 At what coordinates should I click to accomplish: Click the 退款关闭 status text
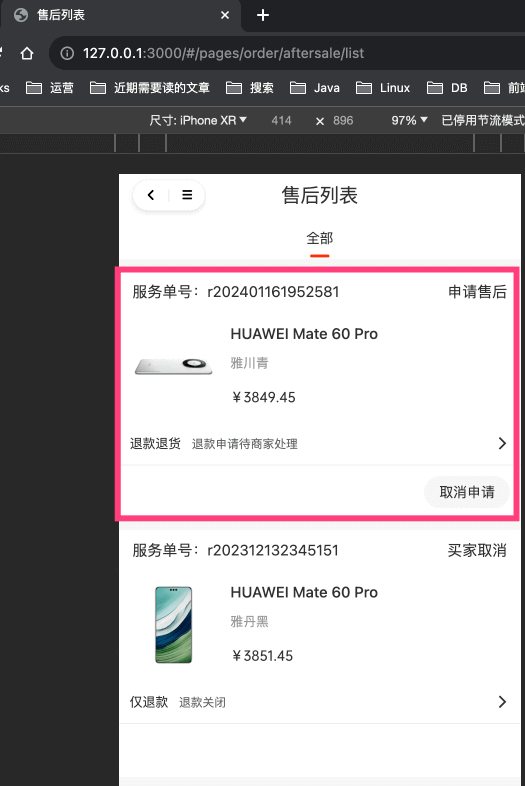tap(203, 702)
